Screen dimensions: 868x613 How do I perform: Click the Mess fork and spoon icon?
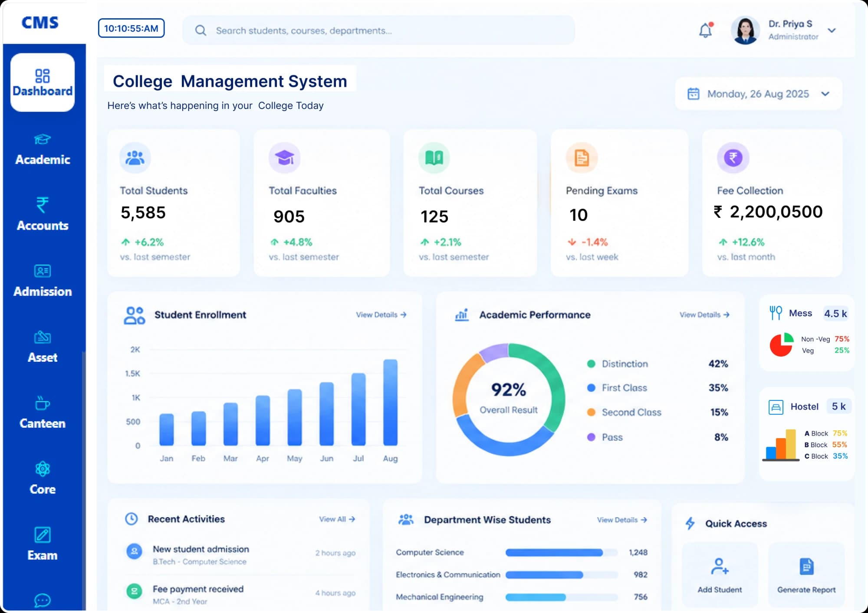click(x=776, y=312)
